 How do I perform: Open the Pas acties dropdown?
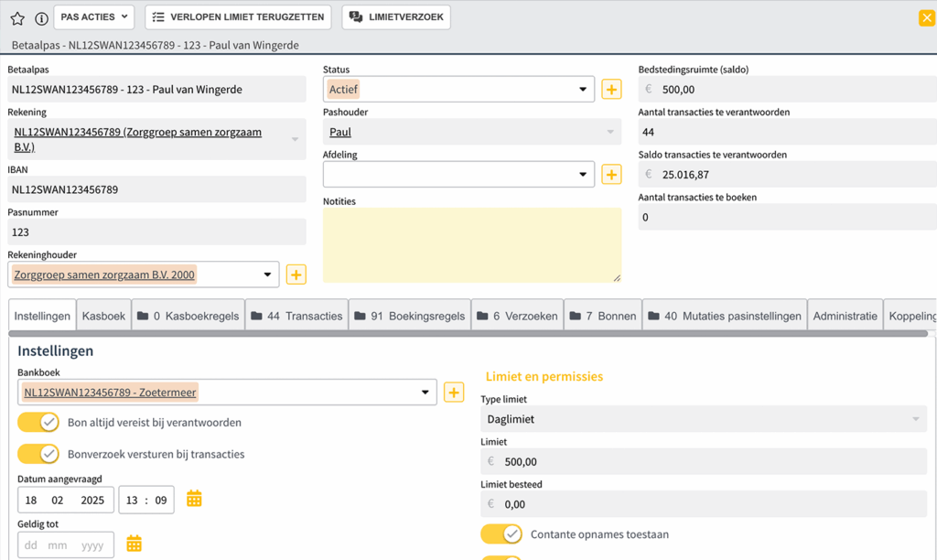point(94,17)
